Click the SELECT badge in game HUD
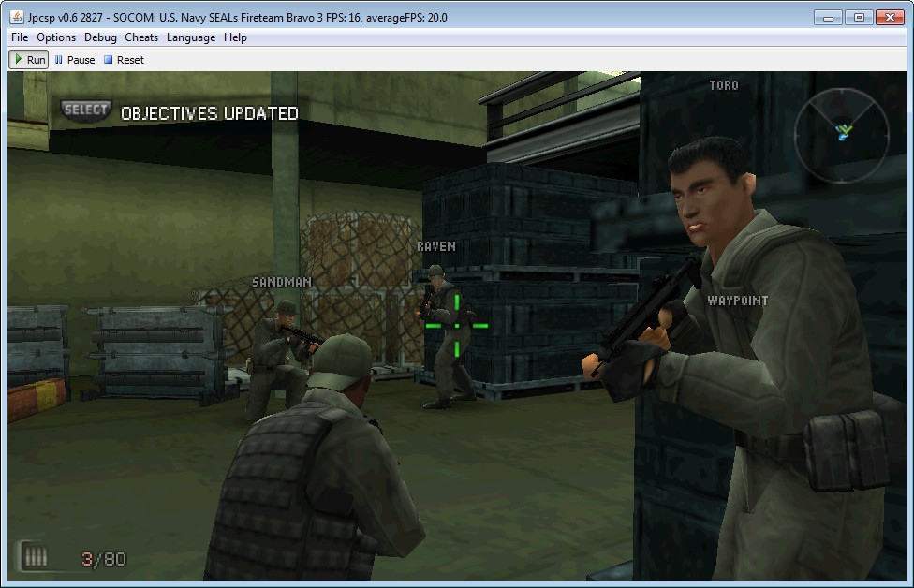The image size is (914, 588). [86, 110]
